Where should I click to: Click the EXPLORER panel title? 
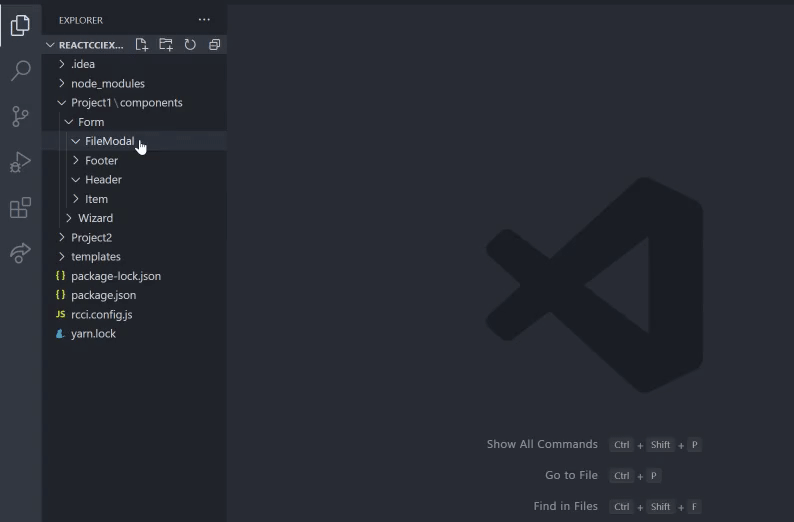(81, 20)
